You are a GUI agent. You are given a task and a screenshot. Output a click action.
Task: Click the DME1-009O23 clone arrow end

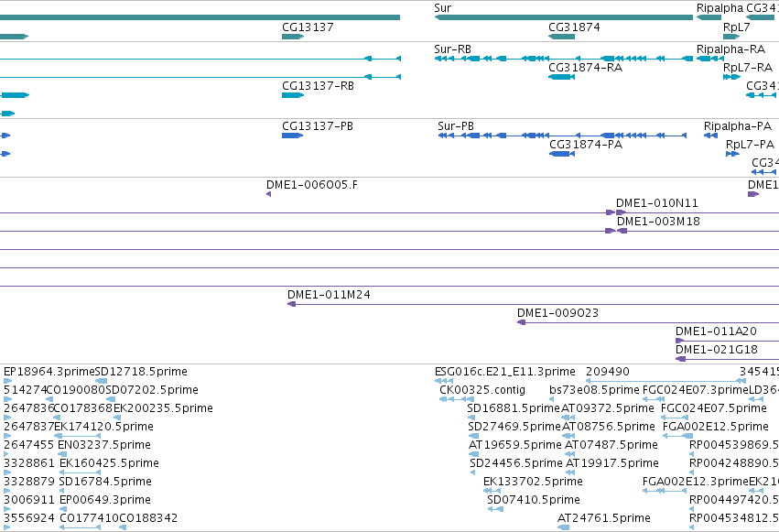click(521, 322)
